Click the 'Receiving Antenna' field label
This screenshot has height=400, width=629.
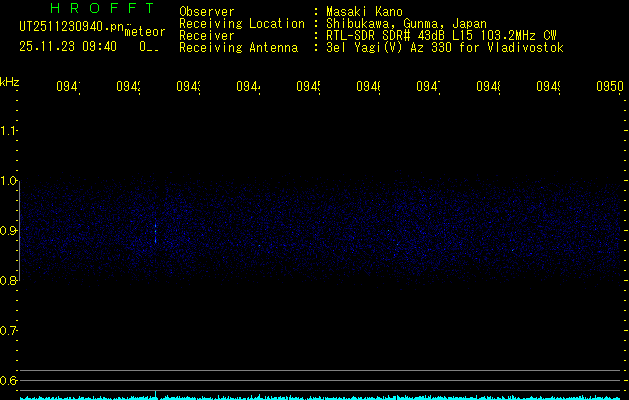tap(238, 48)
